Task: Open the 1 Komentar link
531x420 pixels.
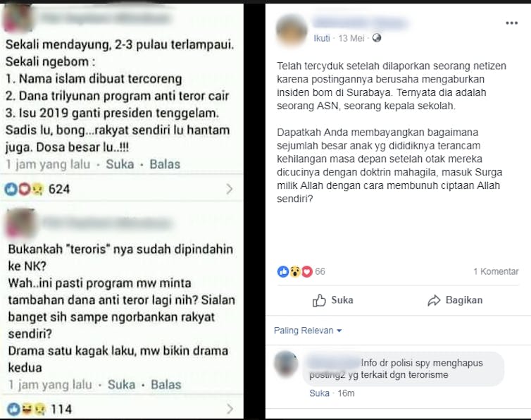Action: click(496, 271)
